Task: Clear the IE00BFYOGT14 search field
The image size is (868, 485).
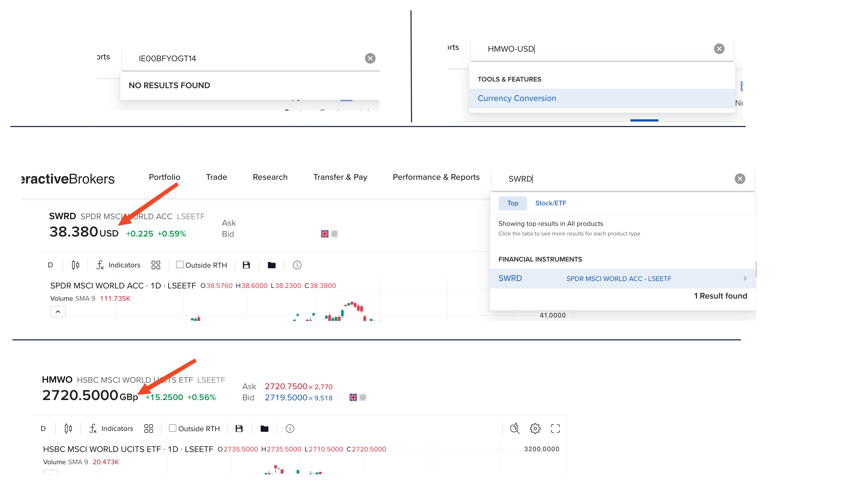Action: tap(370, 58)
